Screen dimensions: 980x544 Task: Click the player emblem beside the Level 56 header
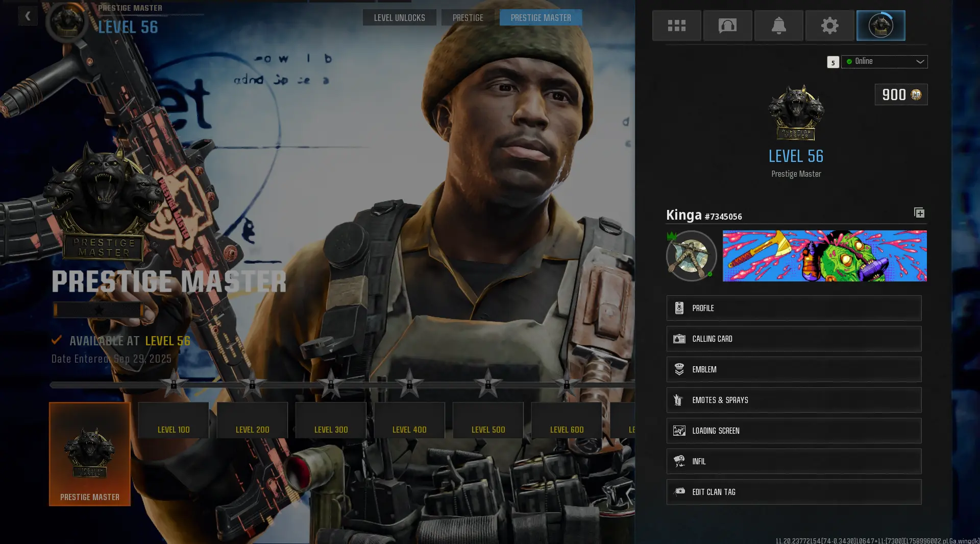click(67, 22)
